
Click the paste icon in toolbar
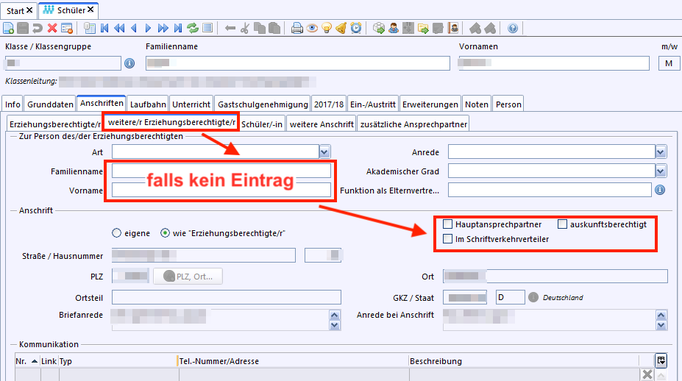pyautogui.click(x=274, y=28)
